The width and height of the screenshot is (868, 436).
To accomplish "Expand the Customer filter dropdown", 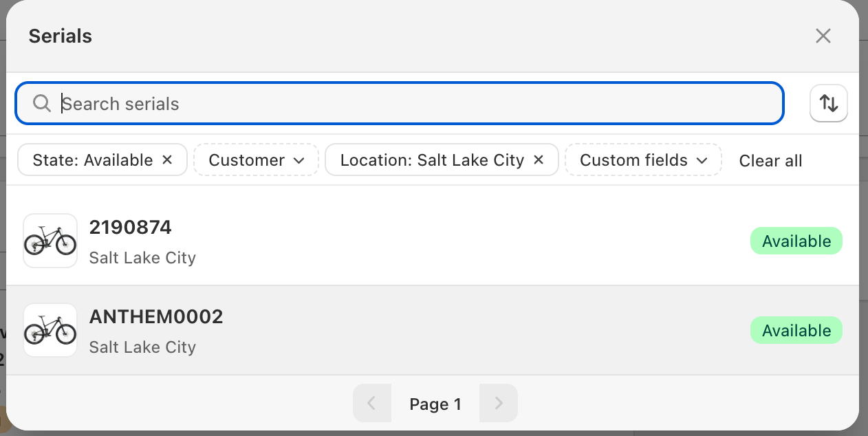I will (x=256, y=160).
